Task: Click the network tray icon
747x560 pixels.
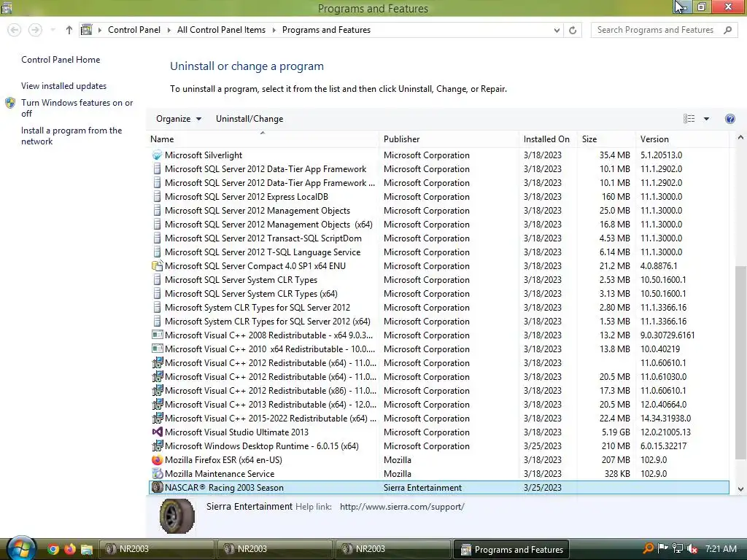Action: [x=678, y=549]
